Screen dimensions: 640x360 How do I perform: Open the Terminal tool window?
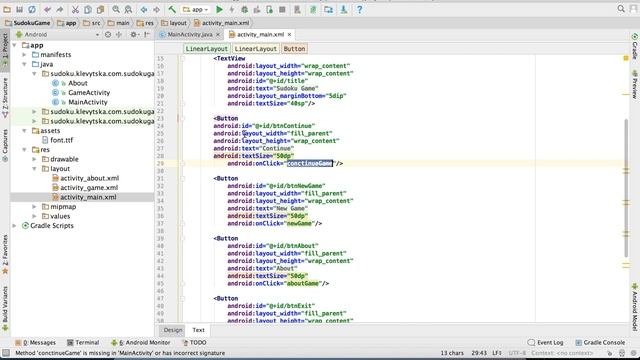click(83, 343)
